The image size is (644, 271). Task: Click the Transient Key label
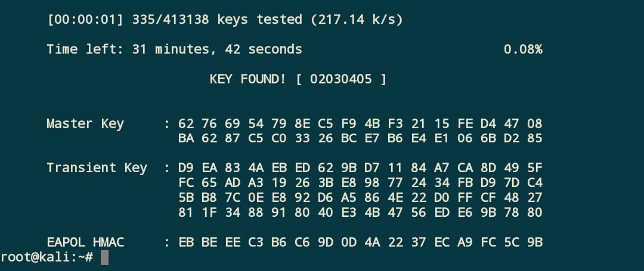click(97, 168)
